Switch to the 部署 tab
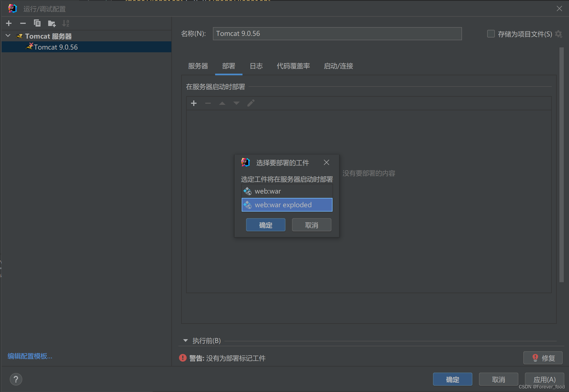Image resolution: width=569 pixels, height=392 pixels. click(x=229, y=66)
